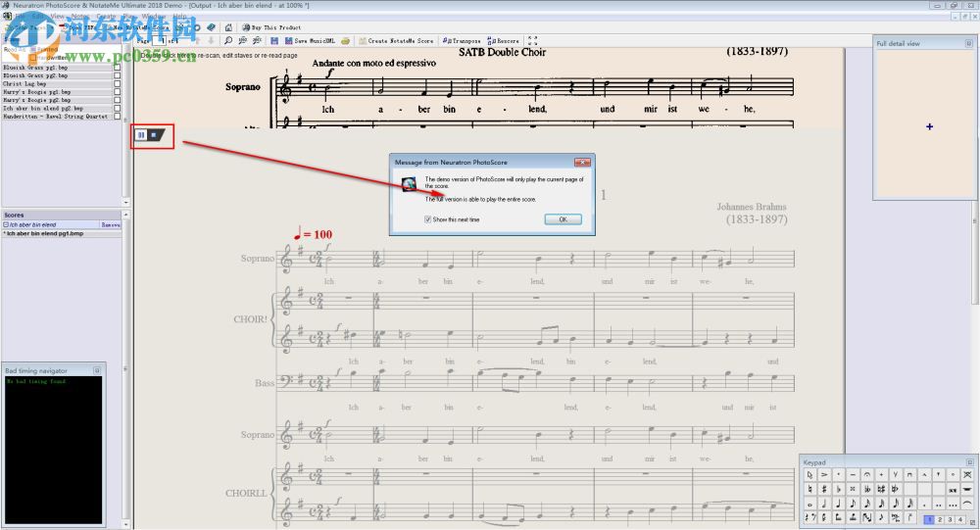Collapse the Keypad panel
Image resolution: width=980 pixels, height=530 pixels.
[970, 462]
